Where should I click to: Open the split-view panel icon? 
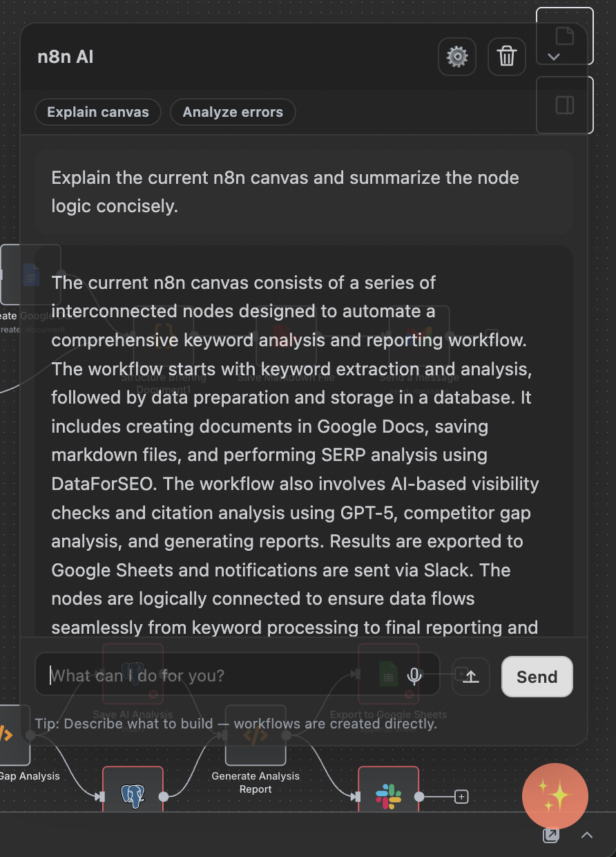coord(564,105)
